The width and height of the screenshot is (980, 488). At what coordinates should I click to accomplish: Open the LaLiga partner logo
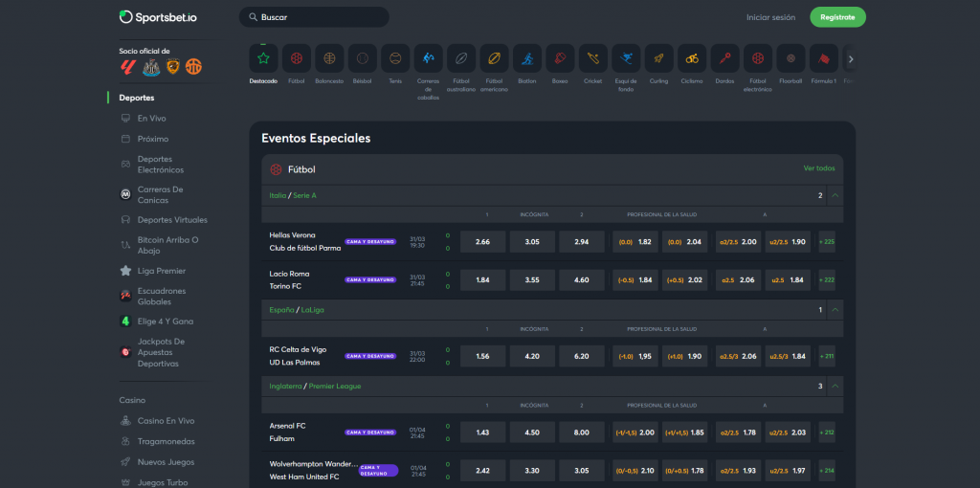click(x=128, y=66)
